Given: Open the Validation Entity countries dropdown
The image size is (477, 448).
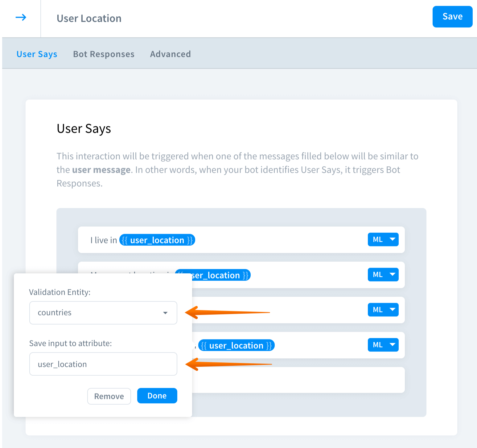Looking at the screenshot, I should [x=103, y=313].
